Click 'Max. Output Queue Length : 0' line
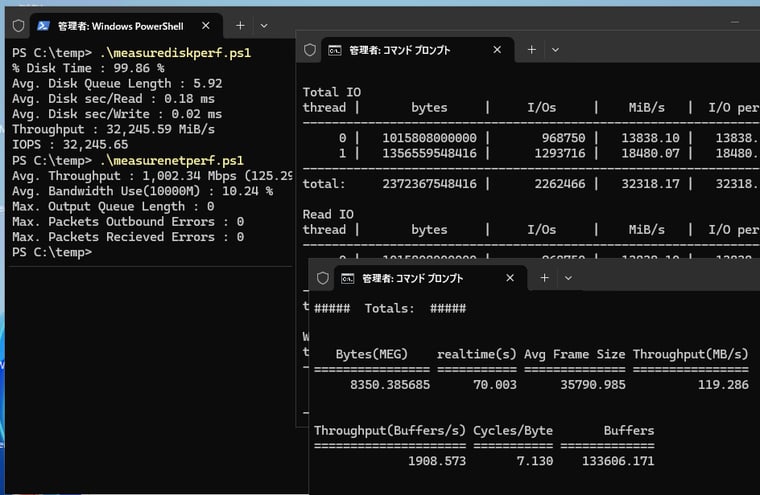Screen dimensions: 760x495 coord(113,207)
